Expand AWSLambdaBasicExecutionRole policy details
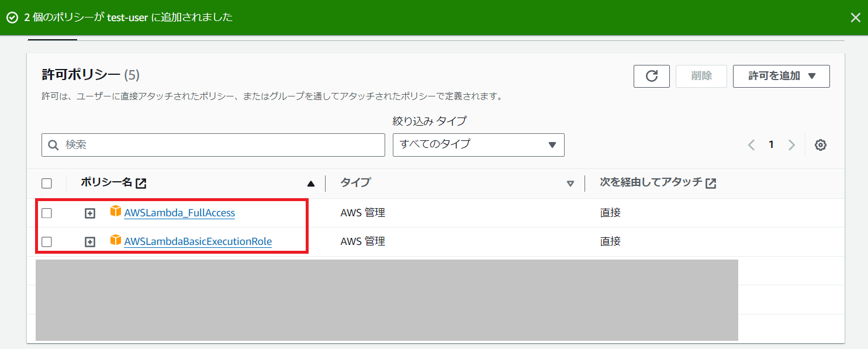This screenshot has width=868, height=349. (89, 242)
